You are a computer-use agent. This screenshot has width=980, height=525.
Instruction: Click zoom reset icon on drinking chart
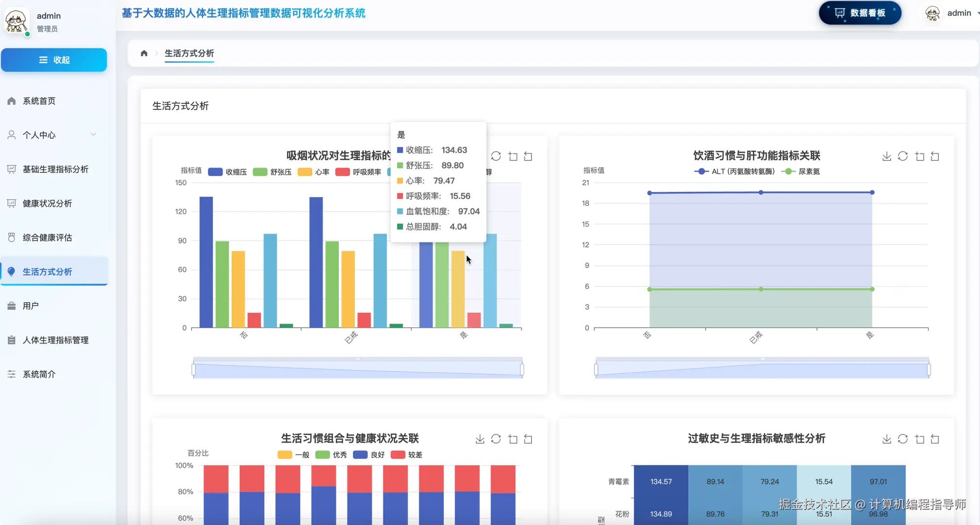click(935, 156)
